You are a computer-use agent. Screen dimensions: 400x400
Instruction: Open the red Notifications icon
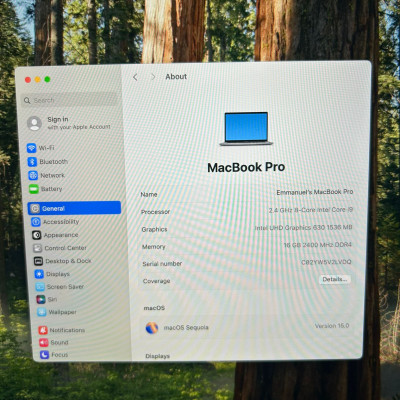(x=43, y=330)
